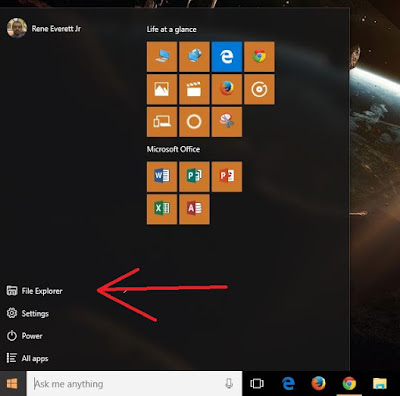Open Task View from the taskbar
Screen dimensions: 400x396
257,384
